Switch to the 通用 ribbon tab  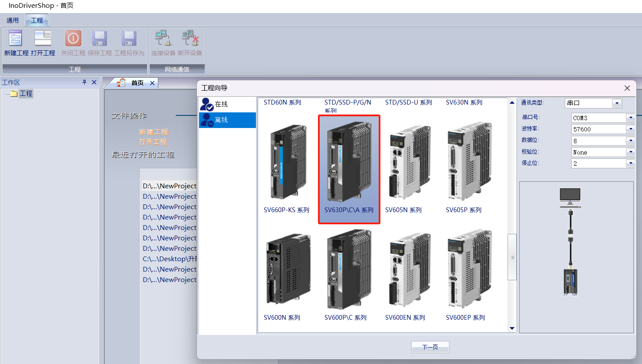[x=13, y=20]
